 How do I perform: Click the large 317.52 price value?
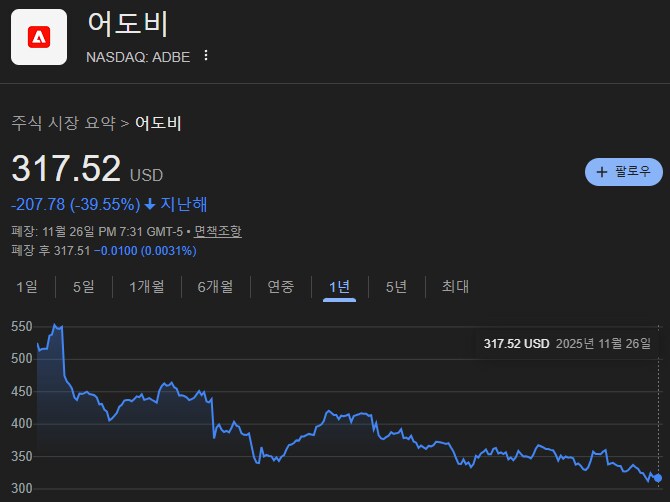pyautogui.click(x=66, y=168)
